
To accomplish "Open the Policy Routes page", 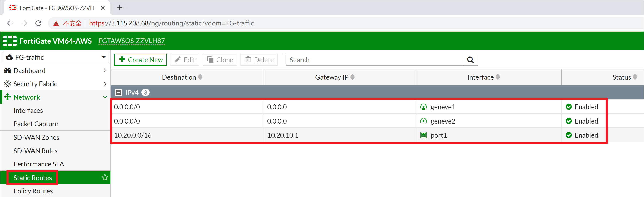I will (x=33, y=191).
